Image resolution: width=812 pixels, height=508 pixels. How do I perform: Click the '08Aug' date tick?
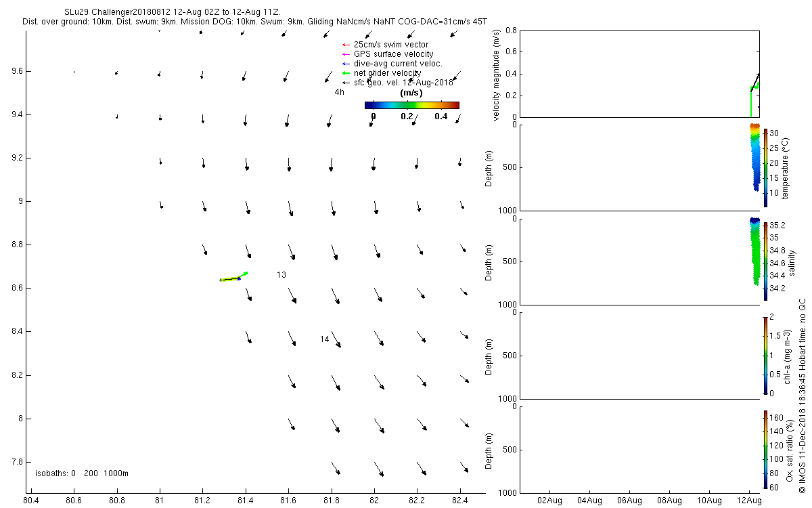click(x=669, y=500)
